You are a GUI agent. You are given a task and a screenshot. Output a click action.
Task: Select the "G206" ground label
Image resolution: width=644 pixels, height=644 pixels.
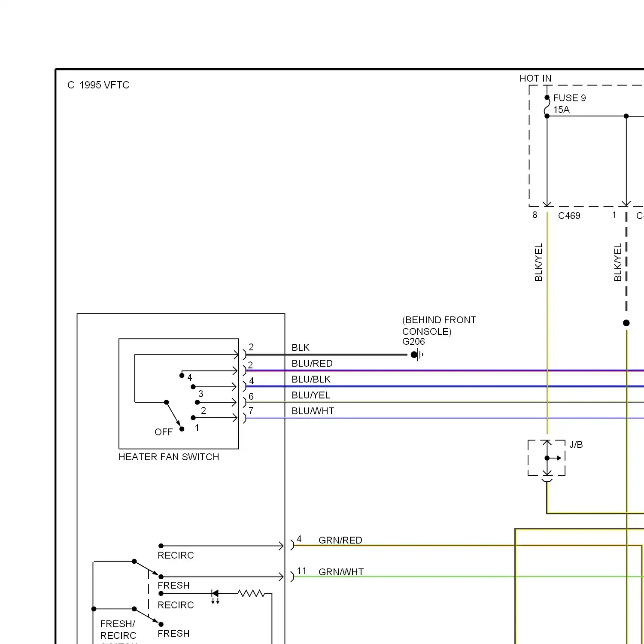click(x=413, y=341)
